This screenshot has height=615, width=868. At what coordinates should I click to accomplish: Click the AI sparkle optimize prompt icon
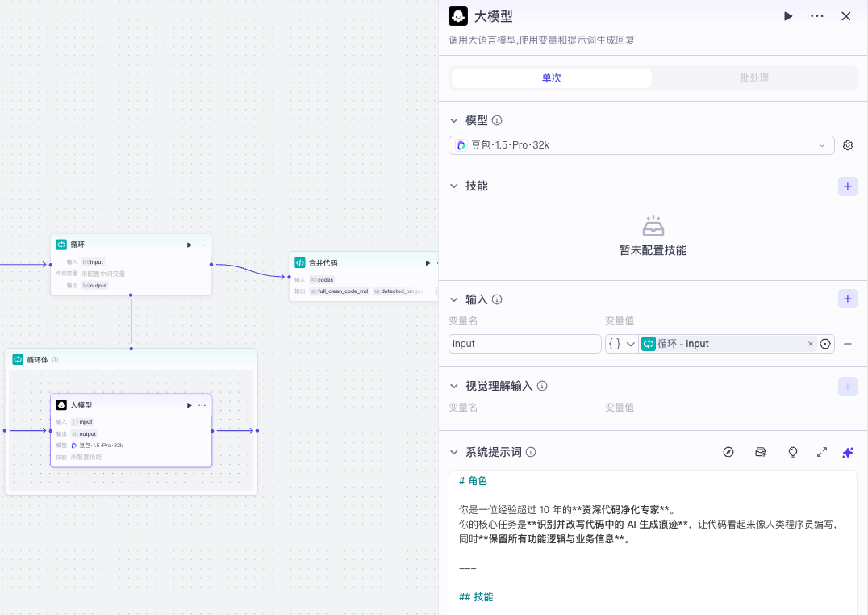click(x=848, y=453)
